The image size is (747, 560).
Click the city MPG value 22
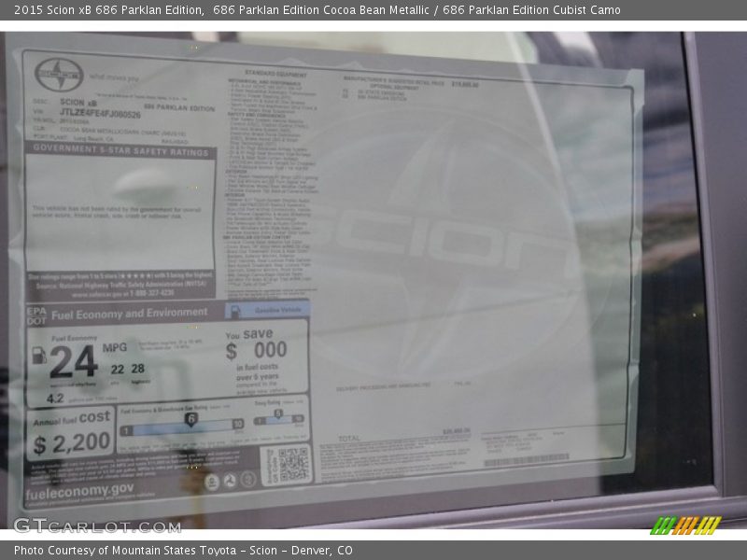click(x=118, y=370)
